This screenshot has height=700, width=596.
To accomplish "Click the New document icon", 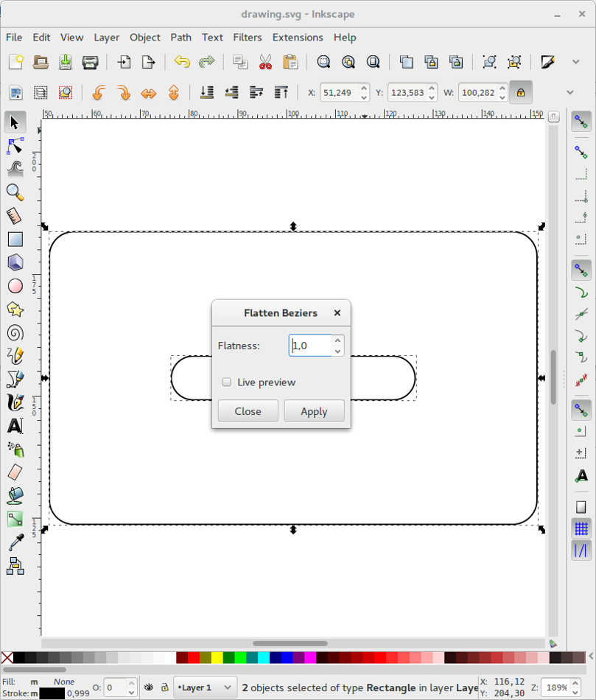I will point(16,62).
